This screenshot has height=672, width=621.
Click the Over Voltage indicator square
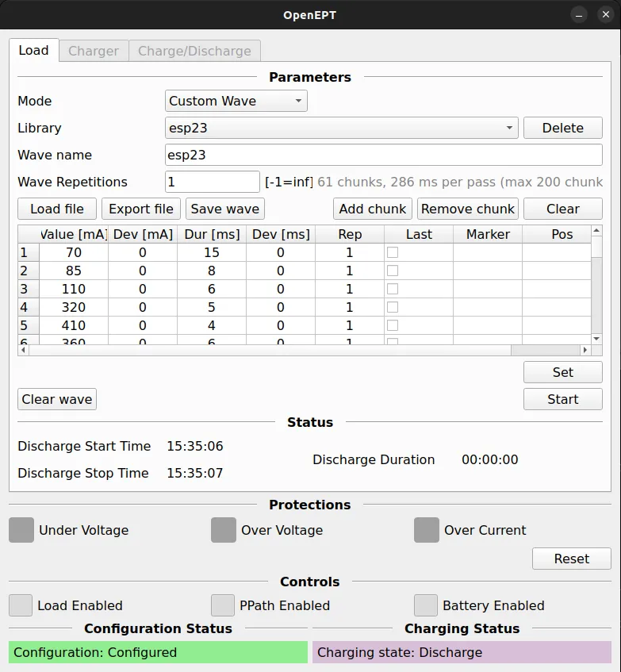tap(224, 530)
